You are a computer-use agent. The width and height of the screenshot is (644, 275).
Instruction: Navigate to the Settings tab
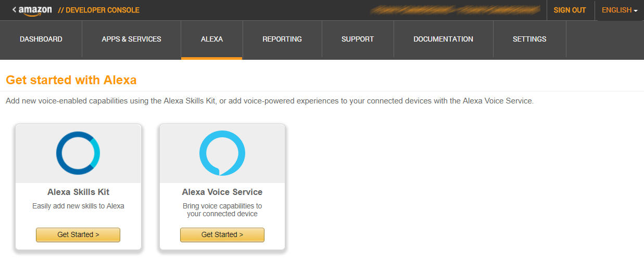click(529, 39)
